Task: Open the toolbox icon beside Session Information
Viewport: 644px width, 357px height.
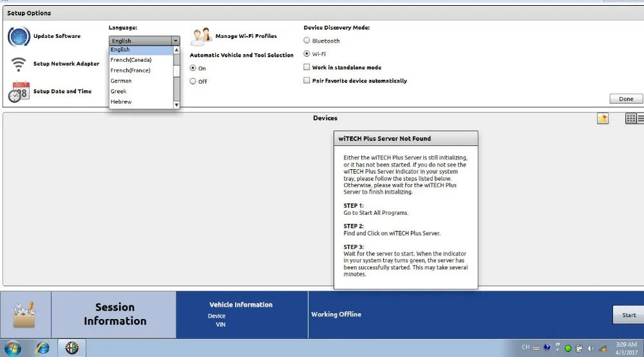Action: click(24, 315)
